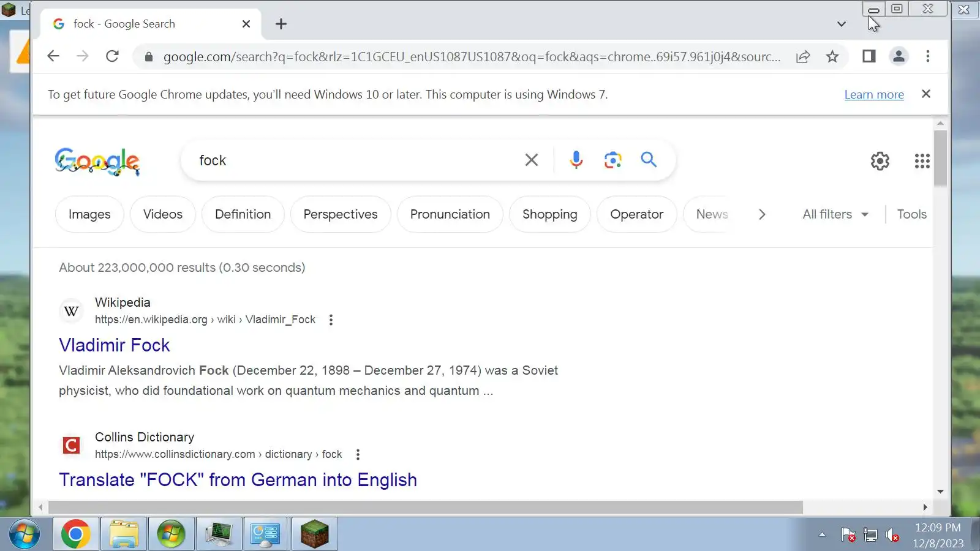Screen dimensions: 980x551
Task: Open the Chrome profile avatar
Action: point(899,56)
